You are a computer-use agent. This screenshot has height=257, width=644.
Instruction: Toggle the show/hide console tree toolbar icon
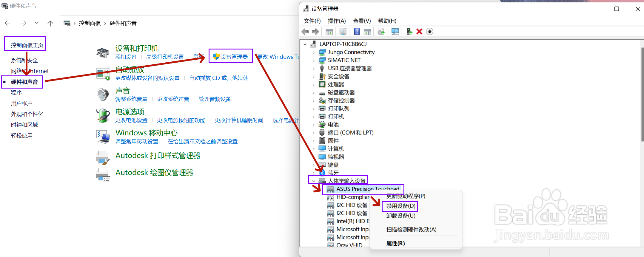pyautogui.click(x=329, y=32)
